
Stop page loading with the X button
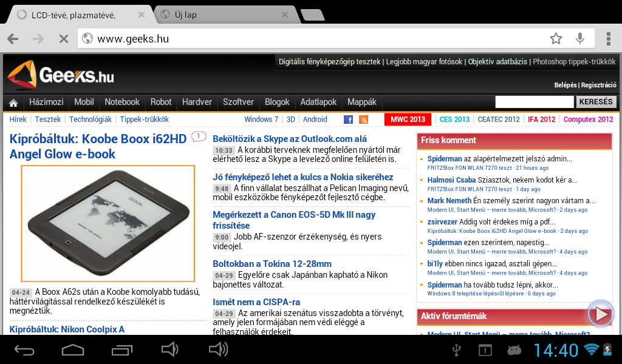[63, 39]
